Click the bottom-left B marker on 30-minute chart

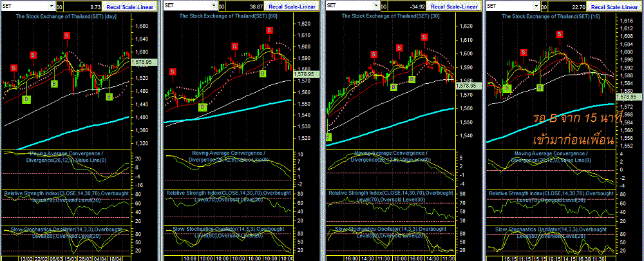coord(328,137)
